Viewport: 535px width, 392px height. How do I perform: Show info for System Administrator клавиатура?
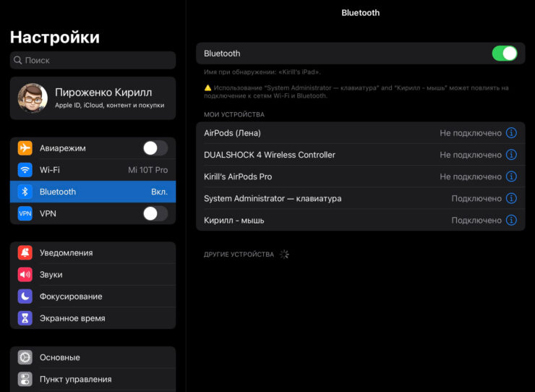(511, 198)
